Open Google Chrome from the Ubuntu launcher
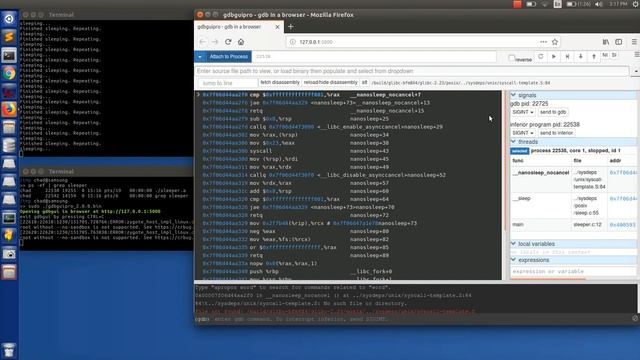Screen dimensions: 640x360 click(9, 73)
